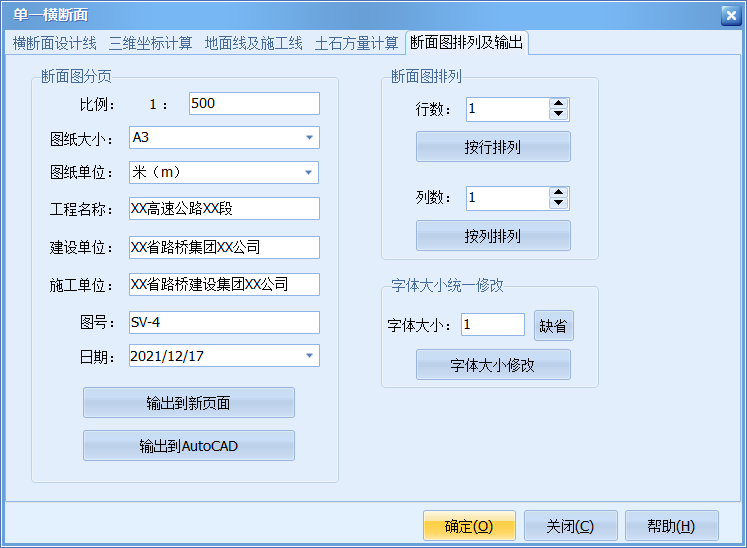Open the 图纸大小 A3 dropdown
Image resolution: width=747 pixels, height=548 pixels.
(x=309, y=137)
